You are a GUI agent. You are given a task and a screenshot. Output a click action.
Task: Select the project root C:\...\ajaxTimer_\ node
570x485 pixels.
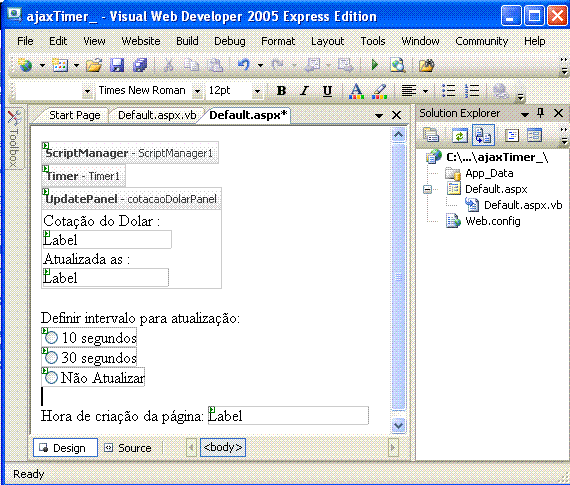(x=497, y=157)
